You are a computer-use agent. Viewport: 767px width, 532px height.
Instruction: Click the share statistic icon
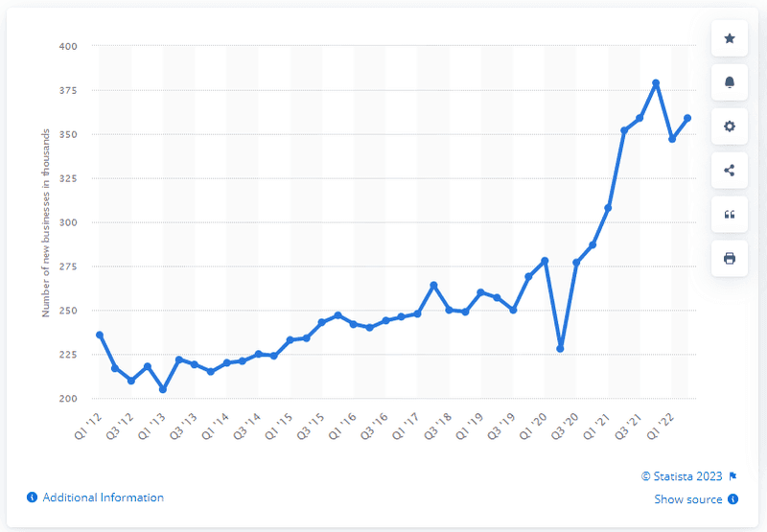tap(730, 171)
